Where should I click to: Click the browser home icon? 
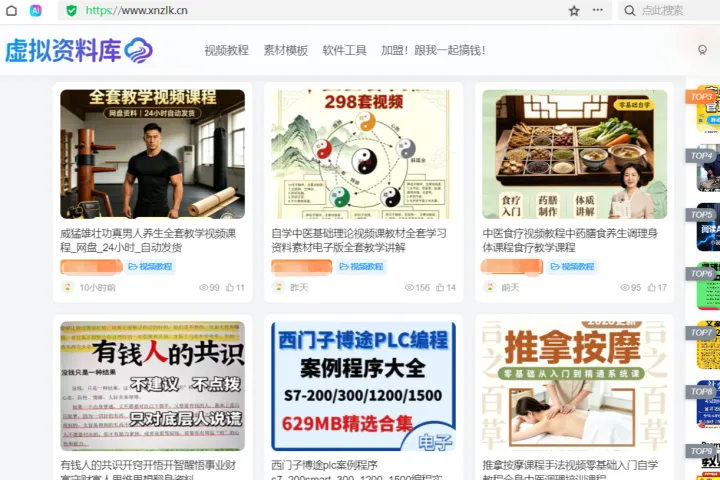pyautogui.click(x=11, y=10)
